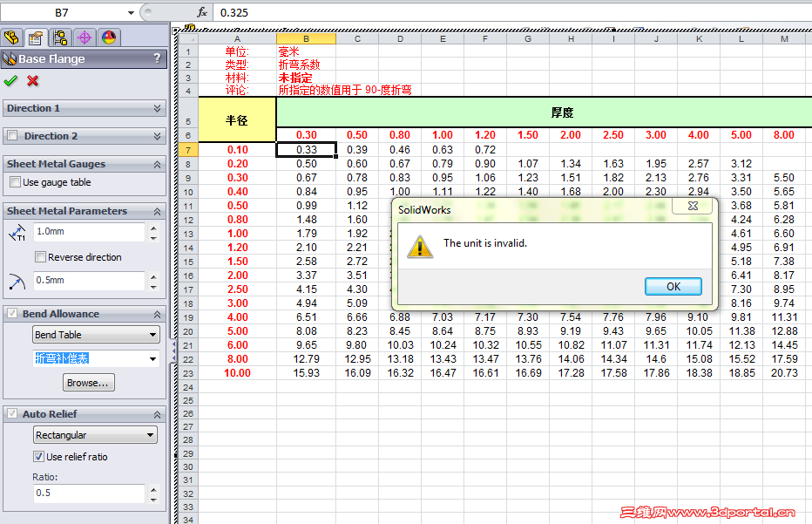This screenshot has height=524, width=812.
Task: Select cell value 15.93
Action: point(306,373)
